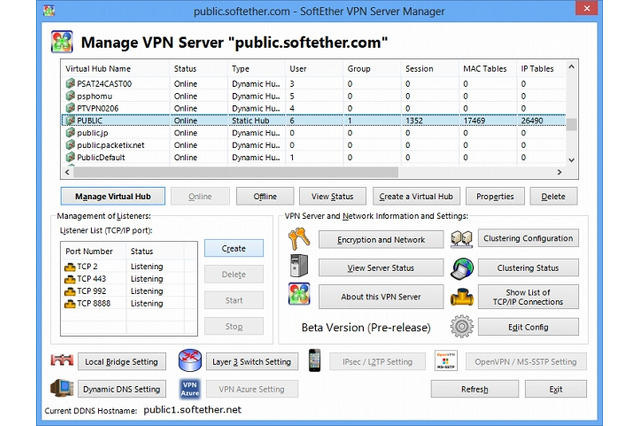Click the gear icon next to Edit Config
Viewport: 640px width, 426px height.
click(461, 327)
